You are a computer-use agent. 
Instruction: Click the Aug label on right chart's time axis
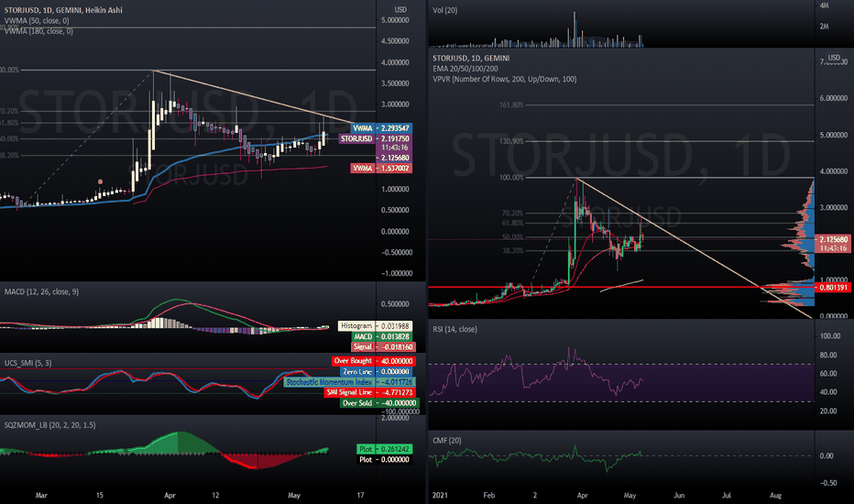[x=775, y=495]
